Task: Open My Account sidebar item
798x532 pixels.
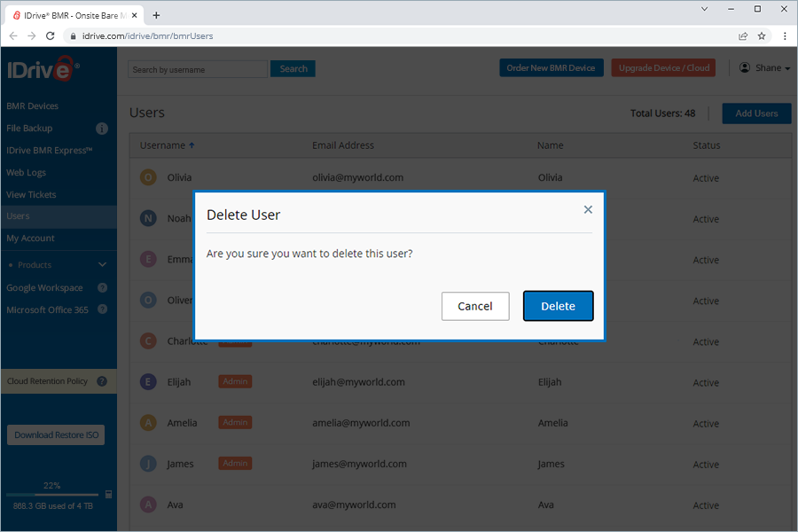Action: [x=30, y=239]
